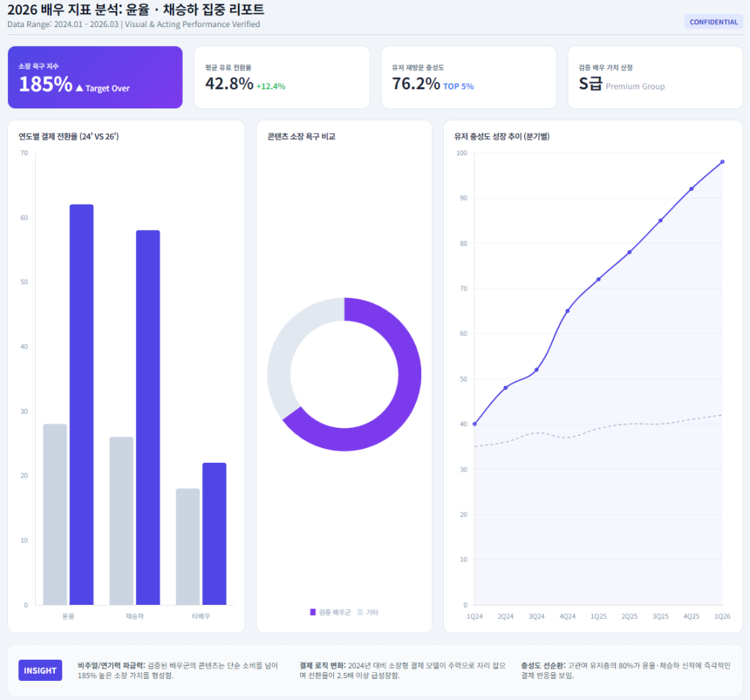This screenshot has width=750, height=700.
Task: Select the 4Q24 data point on the line
Action: point(568,311)
